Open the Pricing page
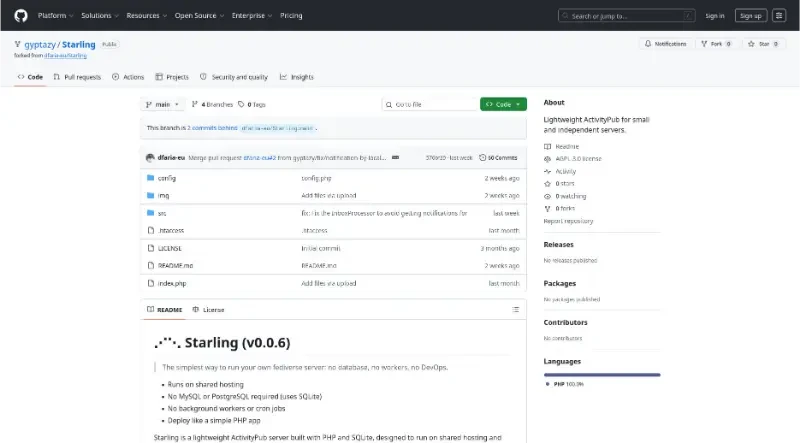This screenshot has height=443, width=800. [x=291, y=16]
